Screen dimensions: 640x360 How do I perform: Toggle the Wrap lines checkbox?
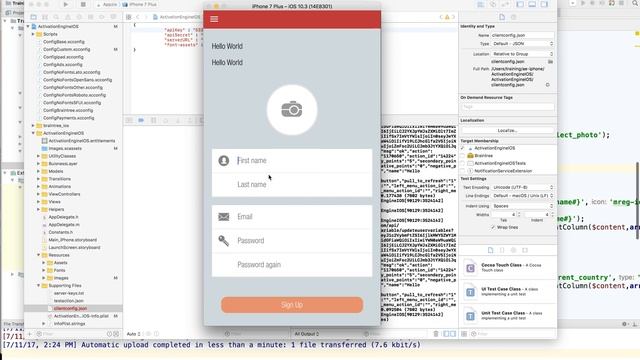point(493,227)
